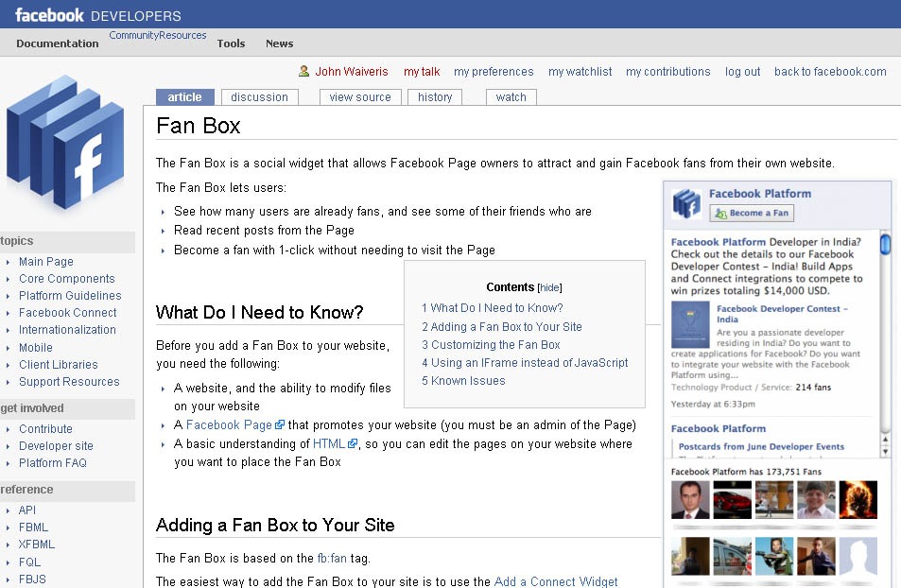Viewport: 901px width, 588px height.
Task: Open FBJS reference link
Action: coord(32,579)
